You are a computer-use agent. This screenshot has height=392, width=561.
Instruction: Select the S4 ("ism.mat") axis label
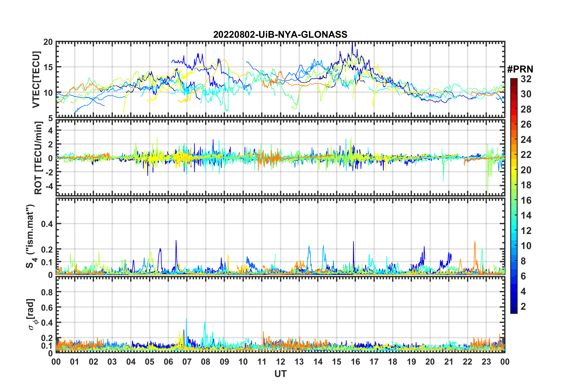pos(30,236)
